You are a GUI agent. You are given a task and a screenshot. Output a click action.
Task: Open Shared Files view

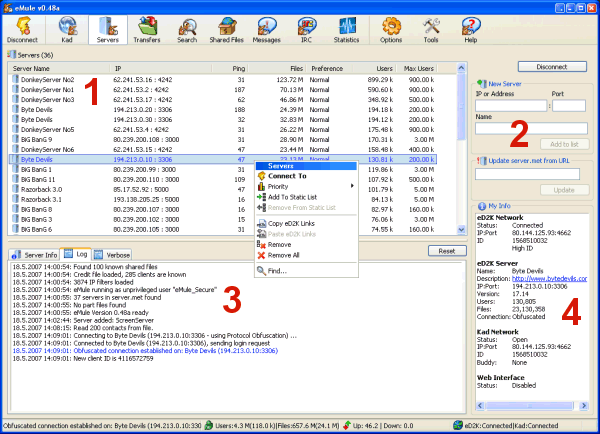pyautogui.click(x=227, y=30)
